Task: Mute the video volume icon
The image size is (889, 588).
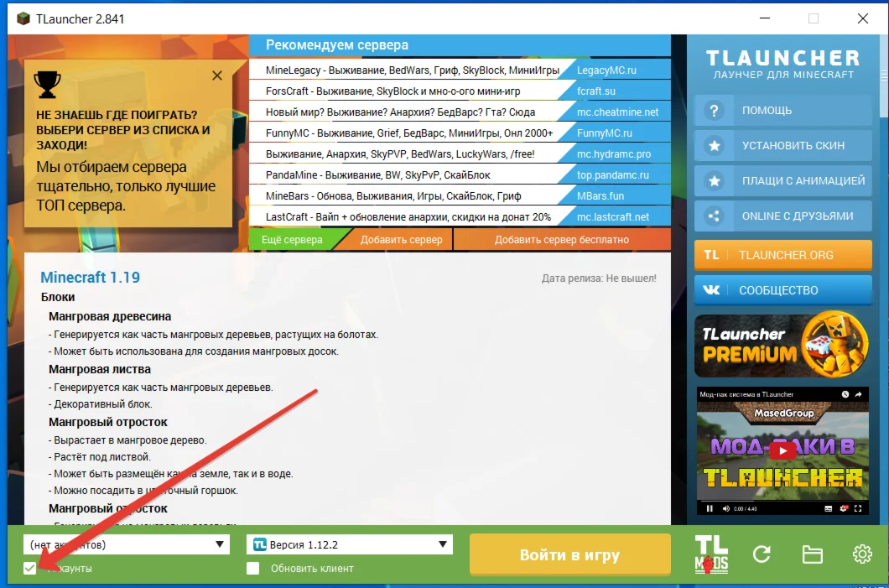Action: click(x=725, y=508)
